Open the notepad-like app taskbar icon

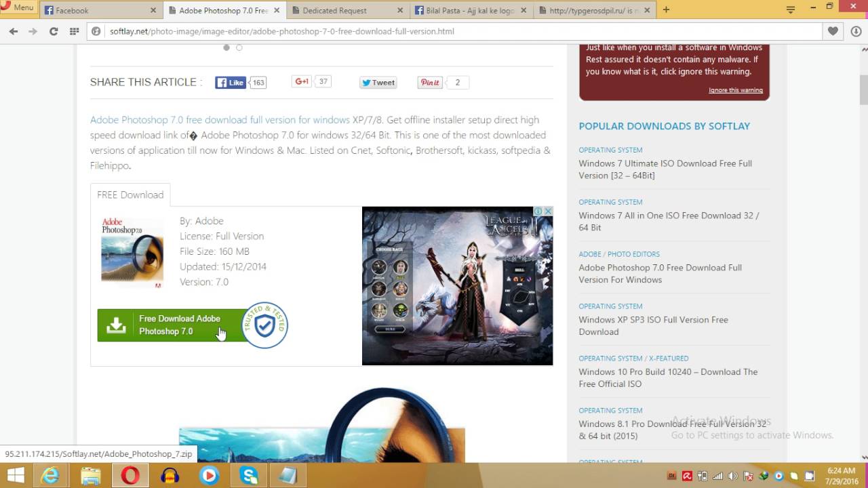coord(288,476)
